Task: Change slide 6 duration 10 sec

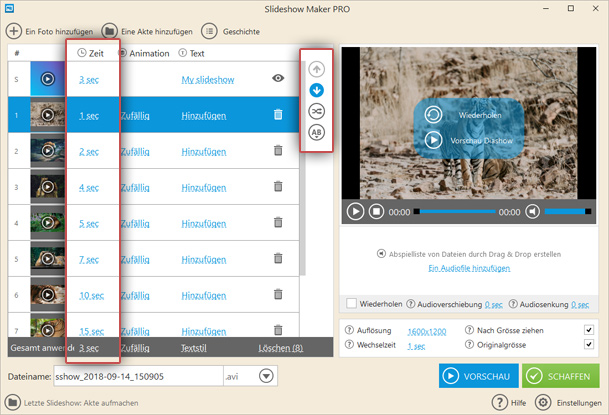Action: 92,296
